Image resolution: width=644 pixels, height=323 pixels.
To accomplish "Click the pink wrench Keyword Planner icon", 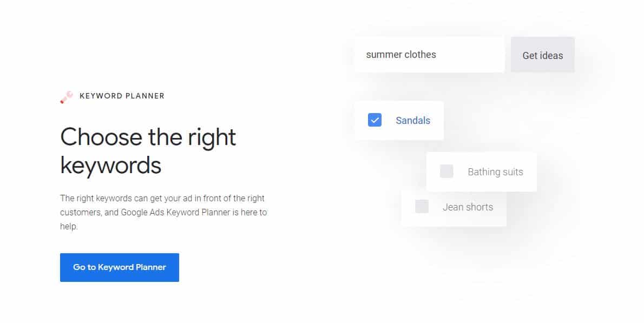I will (x=66, y=97).
